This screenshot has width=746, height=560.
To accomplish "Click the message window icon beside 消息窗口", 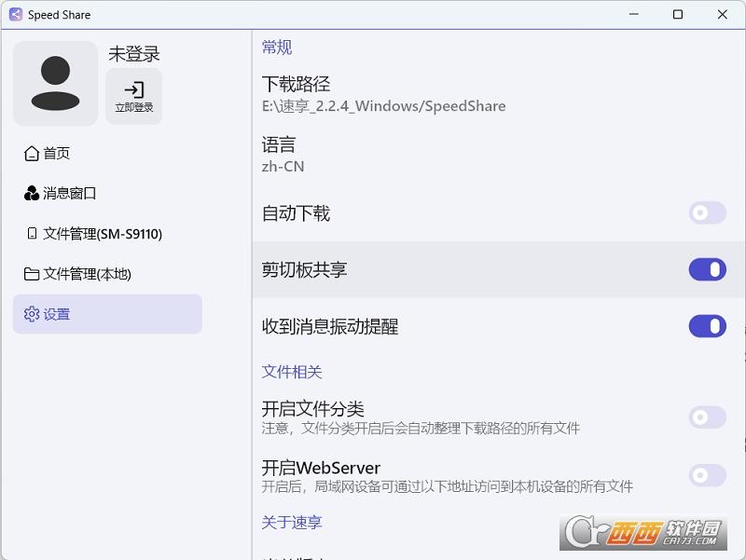I will [32, 194].
